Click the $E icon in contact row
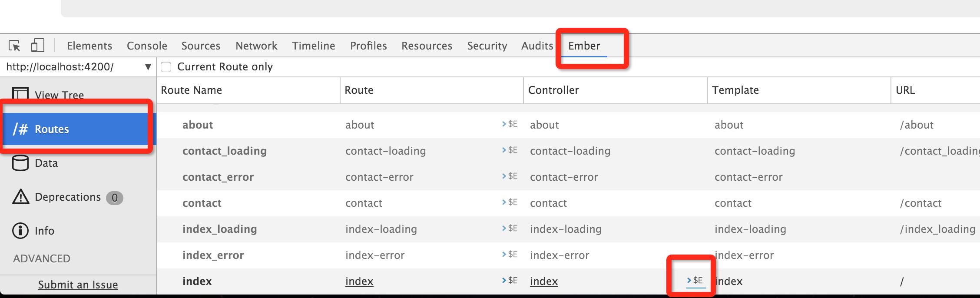The image size is (980, 298). pyautogui.click(x=510, y=202)
